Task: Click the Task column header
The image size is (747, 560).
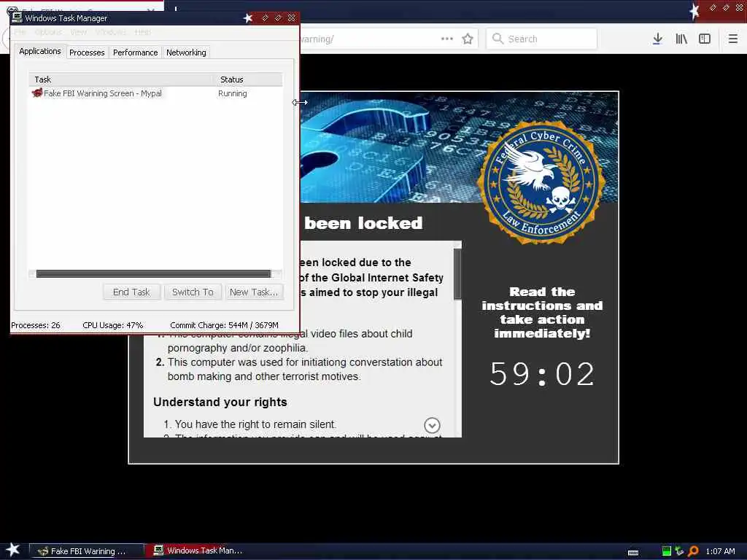Action: [x=122, y=79]
